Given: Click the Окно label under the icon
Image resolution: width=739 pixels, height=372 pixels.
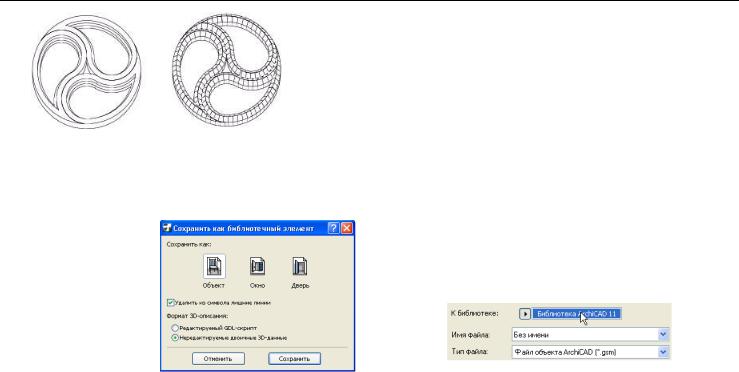Looking at the screenshot, I should click(257, 285).
